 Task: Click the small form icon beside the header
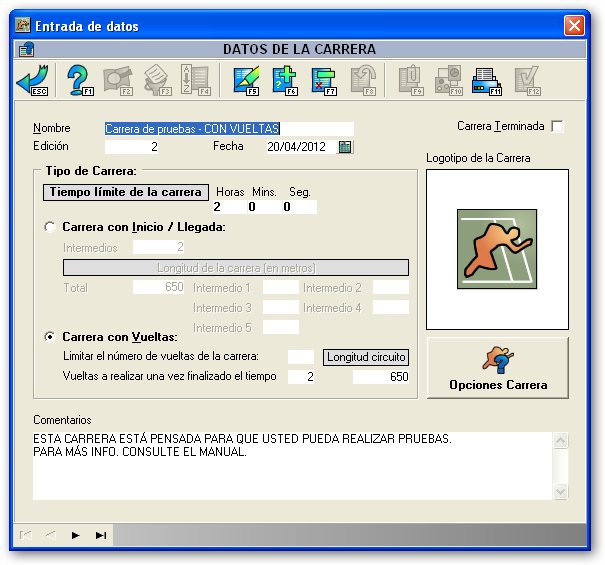pyautogui.click(x=26, y=49)
